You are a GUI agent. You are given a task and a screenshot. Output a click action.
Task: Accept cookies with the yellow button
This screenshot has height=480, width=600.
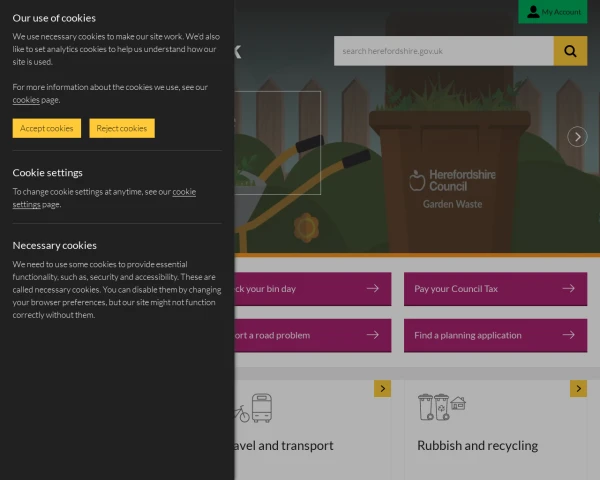click(x=47, y=128)
